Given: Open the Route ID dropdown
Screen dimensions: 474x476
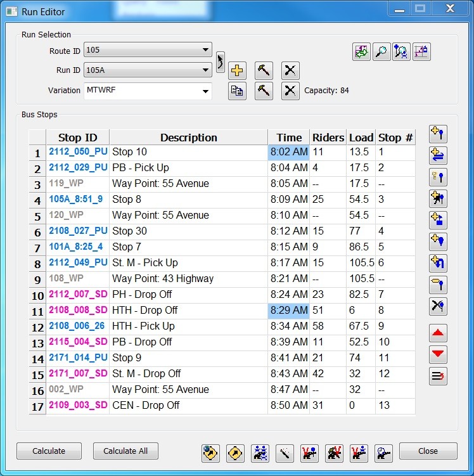Looking at the screenshot, I should tap(148, 50).
